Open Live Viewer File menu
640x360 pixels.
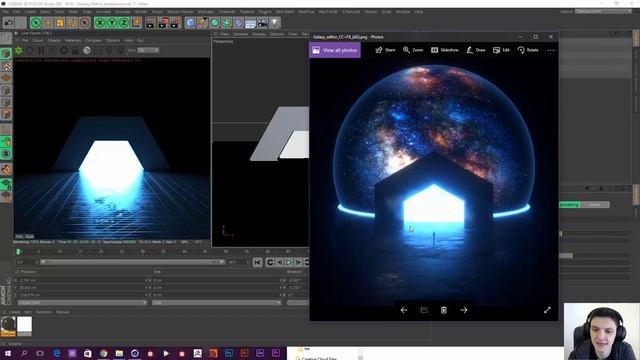[25, 41]
